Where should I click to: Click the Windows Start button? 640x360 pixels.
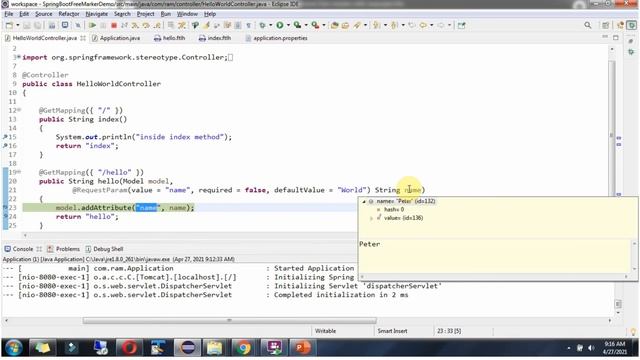(x=13, y=348)
